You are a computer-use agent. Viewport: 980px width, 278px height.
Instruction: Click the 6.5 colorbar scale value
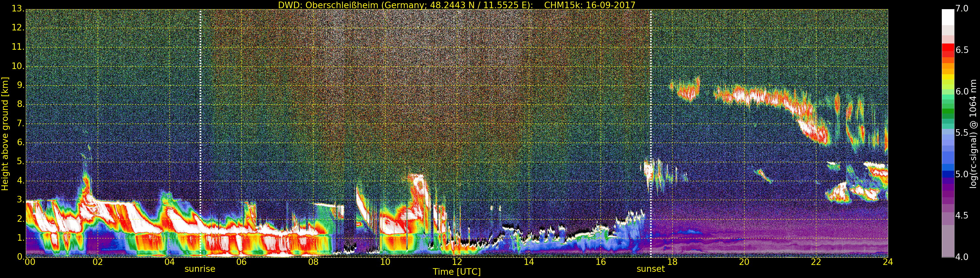(962, 50)
